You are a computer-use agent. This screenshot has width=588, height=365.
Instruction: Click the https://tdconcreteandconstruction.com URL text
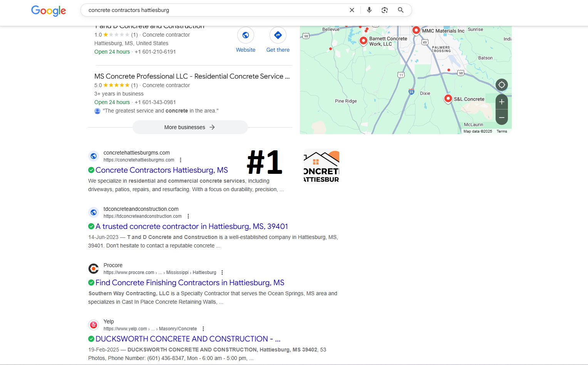(x=142, y=216)
